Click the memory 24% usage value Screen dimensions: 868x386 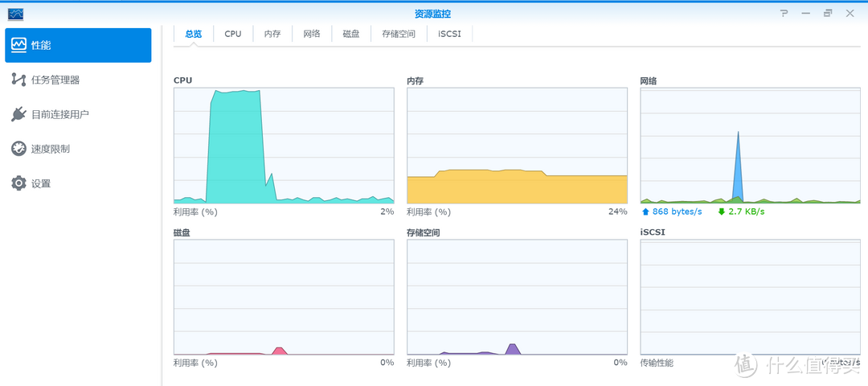click(618, 211)
